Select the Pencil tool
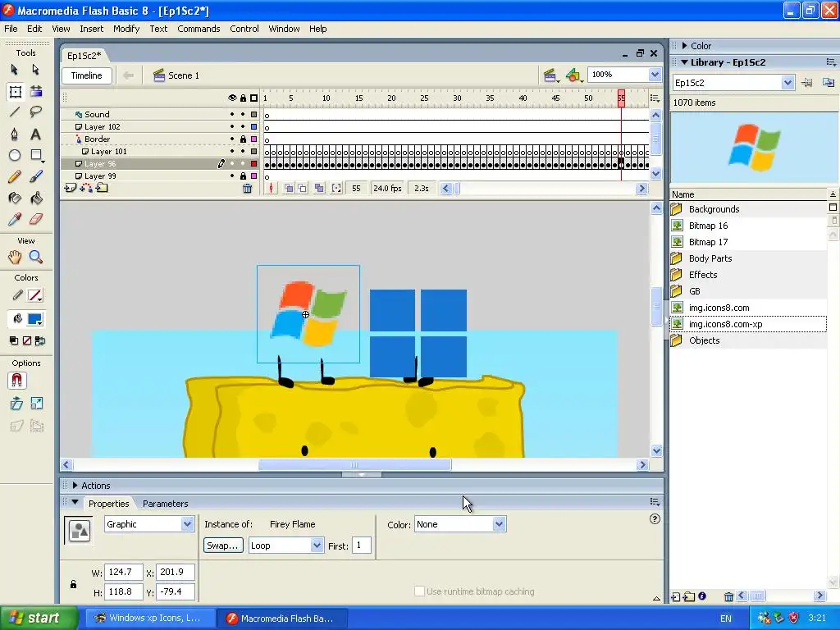This screenshot has height=630, width=840. click(x=15, y=177)
